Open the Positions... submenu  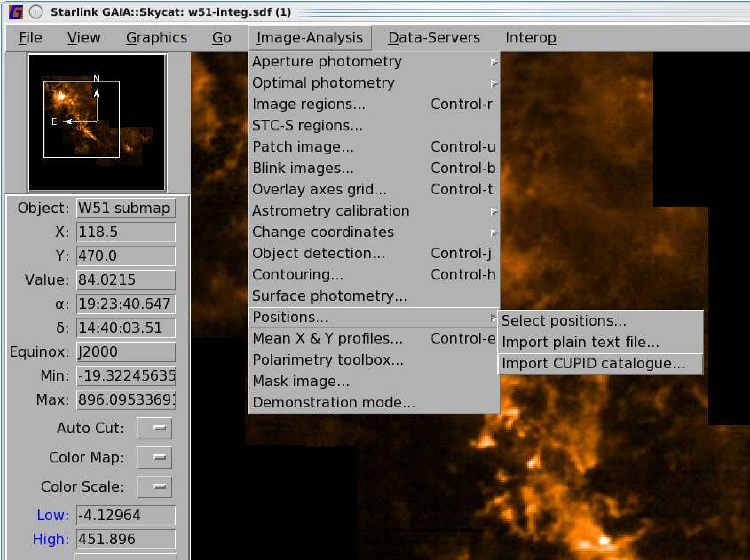coord(374,318)
